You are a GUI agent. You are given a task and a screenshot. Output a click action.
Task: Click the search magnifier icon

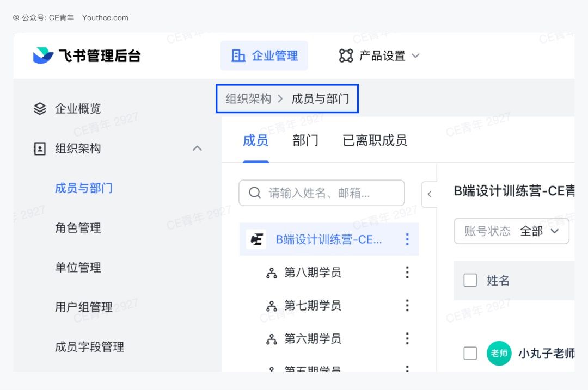[x=255, y=193]
